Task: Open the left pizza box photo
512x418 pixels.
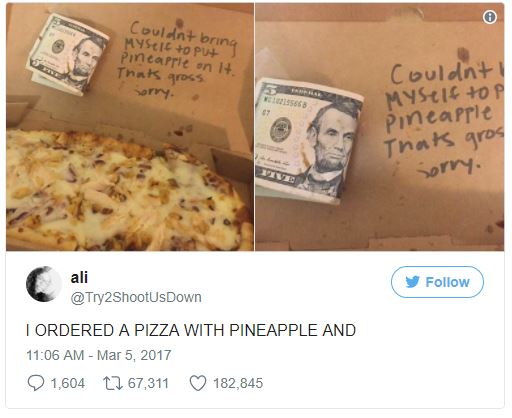Action: (x=130, y=127)
